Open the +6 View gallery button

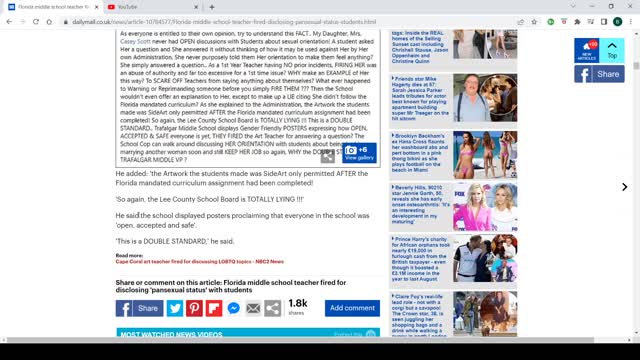pyautogui.click(x=359, y=153)
